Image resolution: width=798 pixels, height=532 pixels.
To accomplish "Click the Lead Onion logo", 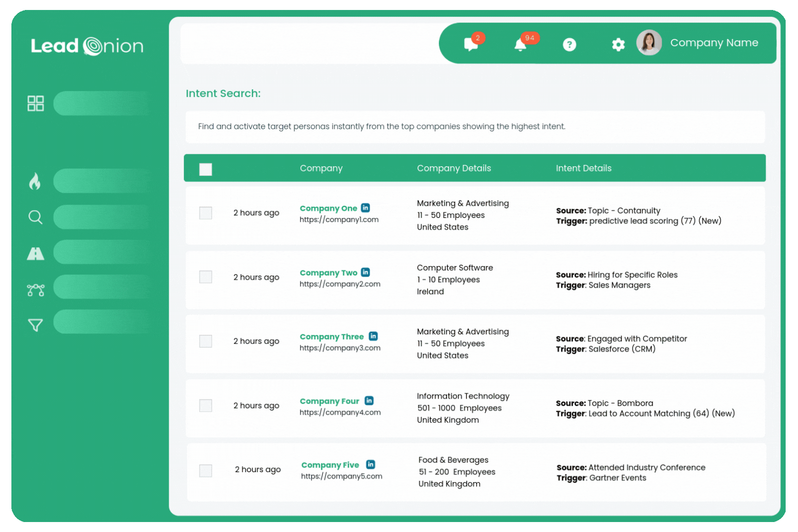I will coord(87,46).
